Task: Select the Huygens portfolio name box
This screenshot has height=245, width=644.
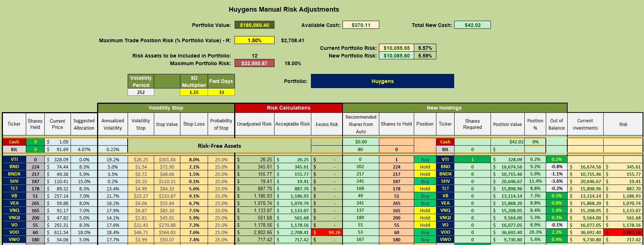Action: (x=382, y=81)
